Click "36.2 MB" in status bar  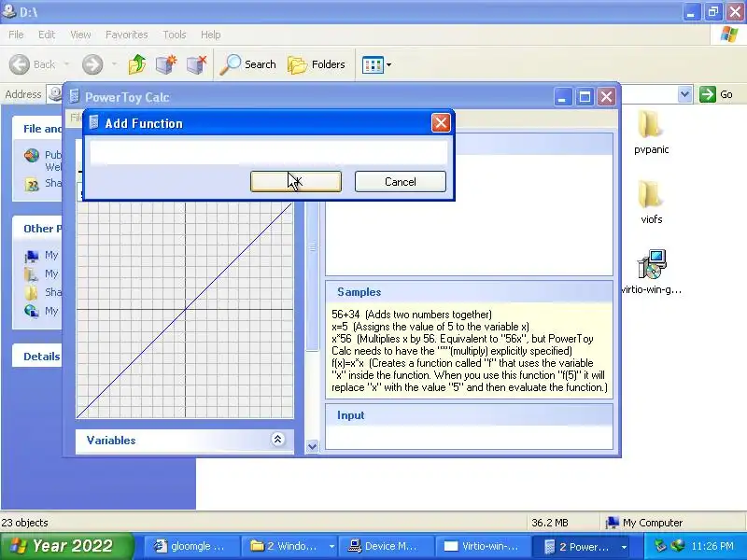550,523
